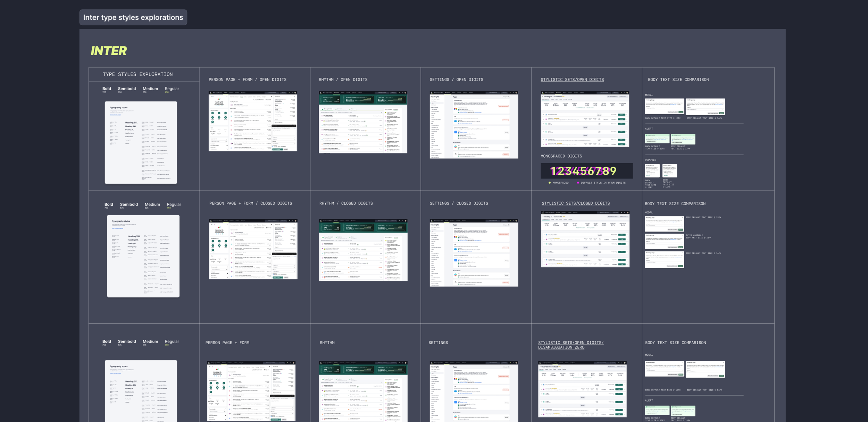
Task: Select the first Typography styles sheet in top row
Action: (141, 142)
